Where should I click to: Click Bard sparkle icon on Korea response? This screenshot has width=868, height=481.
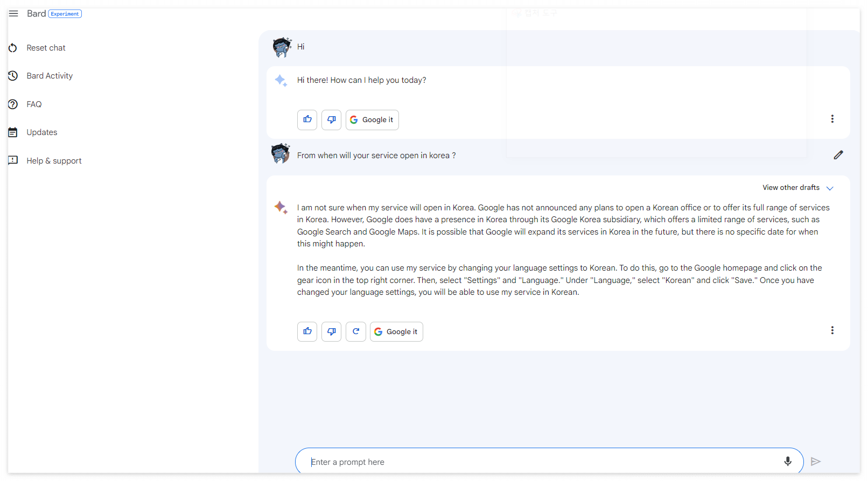click(281, 207)
